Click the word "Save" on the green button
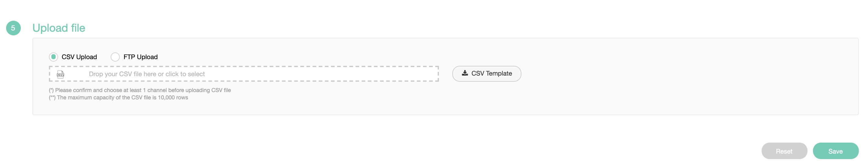This screenshot has height=167, width=868. (835, 151)
